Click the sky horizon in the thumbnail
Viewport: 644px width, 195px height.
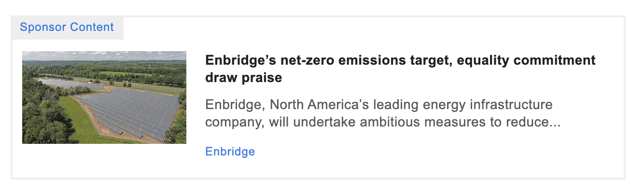coord(104,54)
